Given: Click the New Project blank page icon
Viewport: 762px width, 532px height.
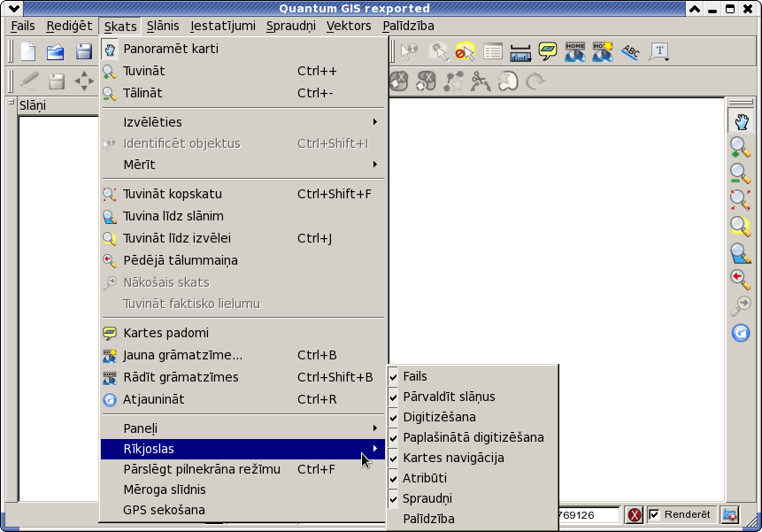Looking at the screenshot, I should [28, 51].
